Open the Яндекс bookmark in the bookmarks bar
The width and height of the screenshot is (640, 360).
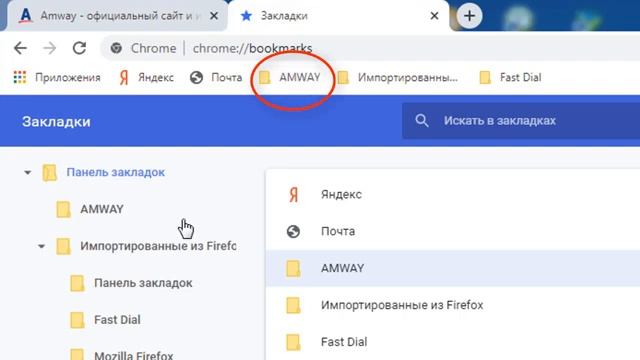point(146,77)
